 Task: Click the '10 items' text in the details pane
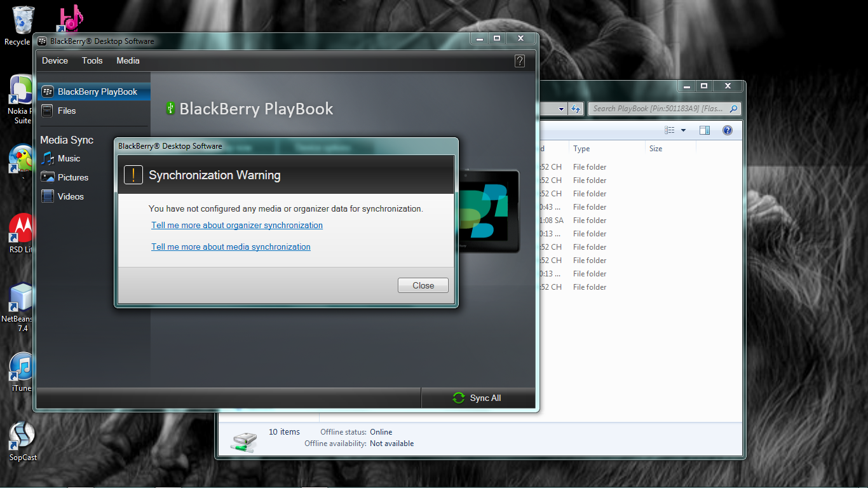click(284, 431)
